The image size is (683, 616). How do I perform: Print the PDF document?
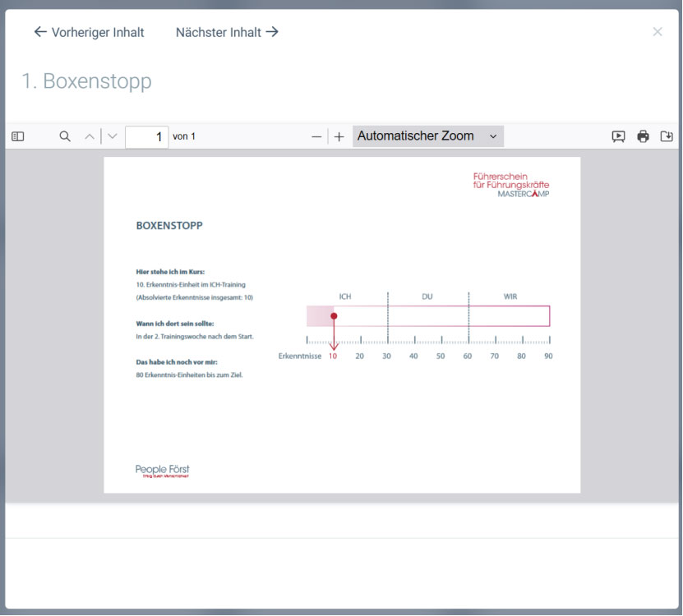click(x=643, y=136)
